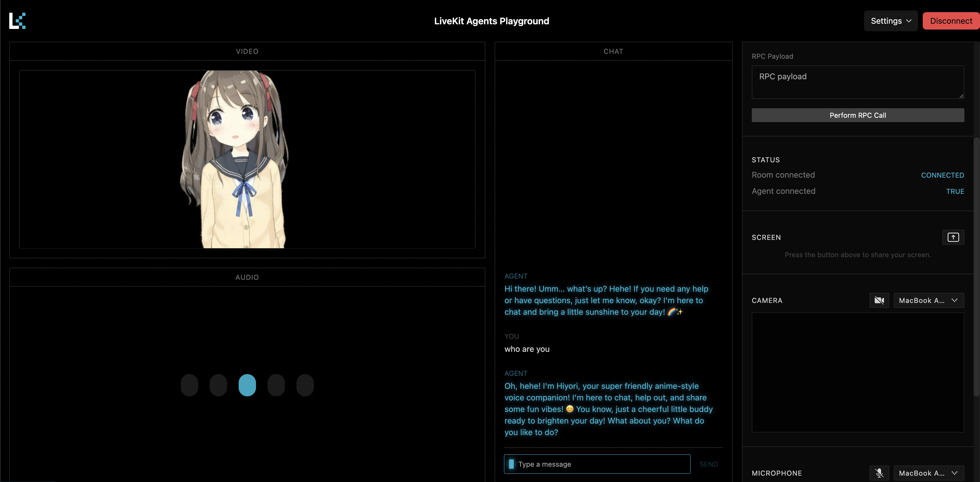Expand the microphone device MacBook dropdown
The image size is (980, 482).
(928, 473)
